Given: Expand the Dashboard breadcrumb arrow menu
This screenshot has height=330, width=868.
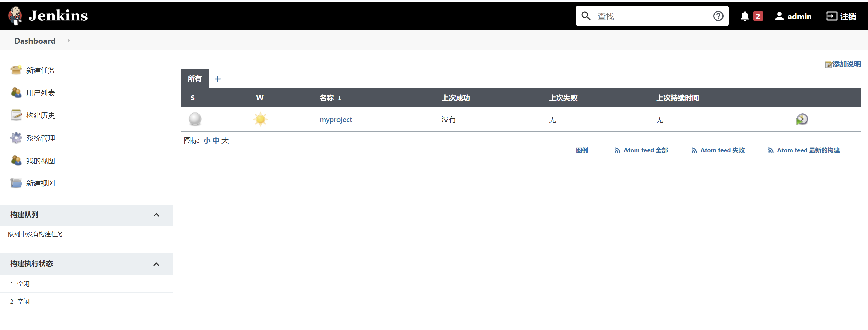Looking at the screenshot, I should point(69,40).
